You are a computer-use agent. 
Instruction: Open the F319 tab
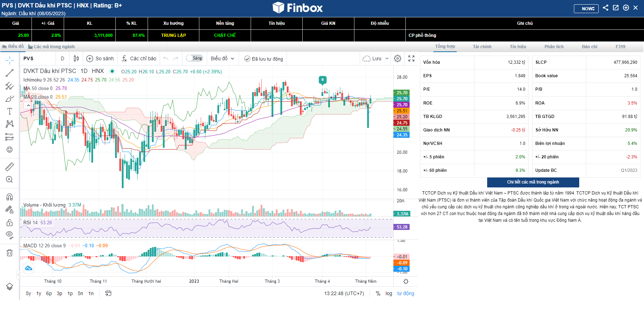pyautogui.click(x=620, y=47)
